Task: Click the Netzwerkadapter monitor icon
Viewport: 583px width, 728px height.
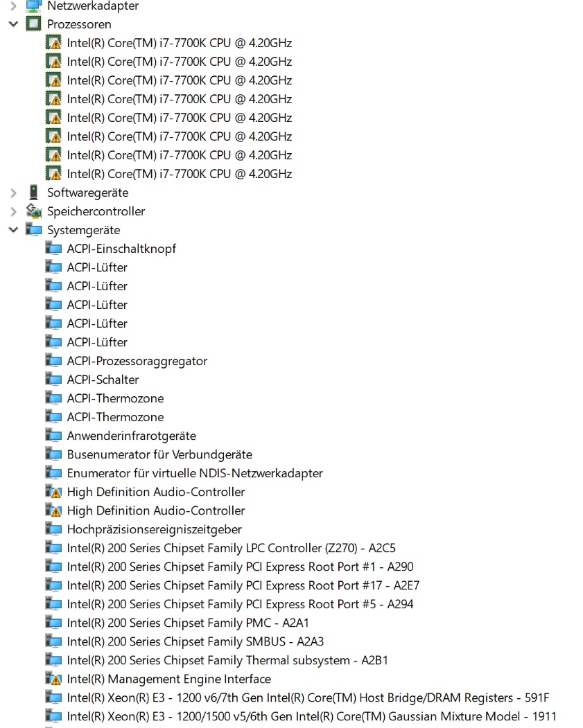Action: coord(34,6)
